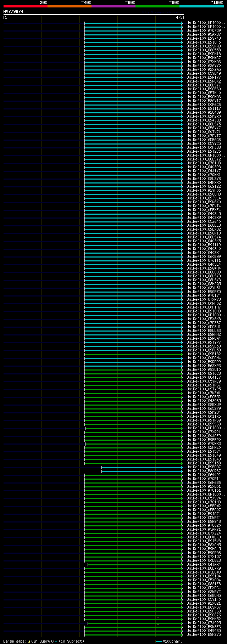This screenshot has width=227, height=644.
Task: Select label UniRef100_B8AYI7
Action: (204, 101)
